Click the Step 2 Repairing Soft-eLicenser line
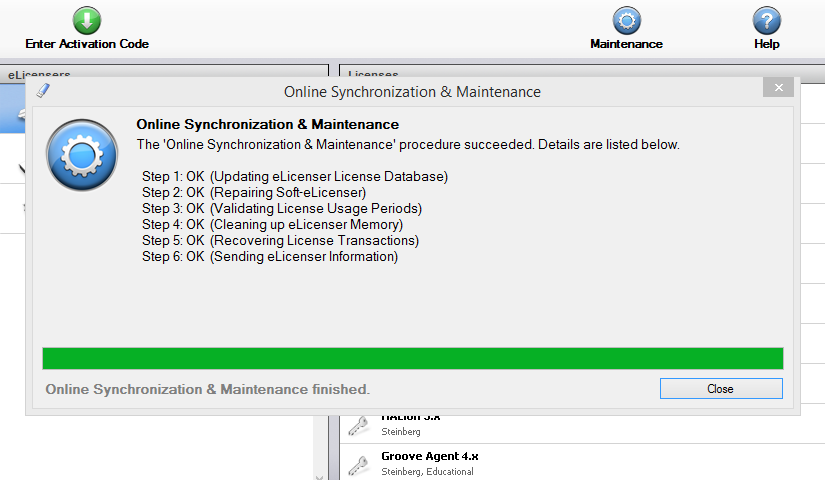Viewport: 825px width, 480px height. pyautogui.click(x=254, y=193)
